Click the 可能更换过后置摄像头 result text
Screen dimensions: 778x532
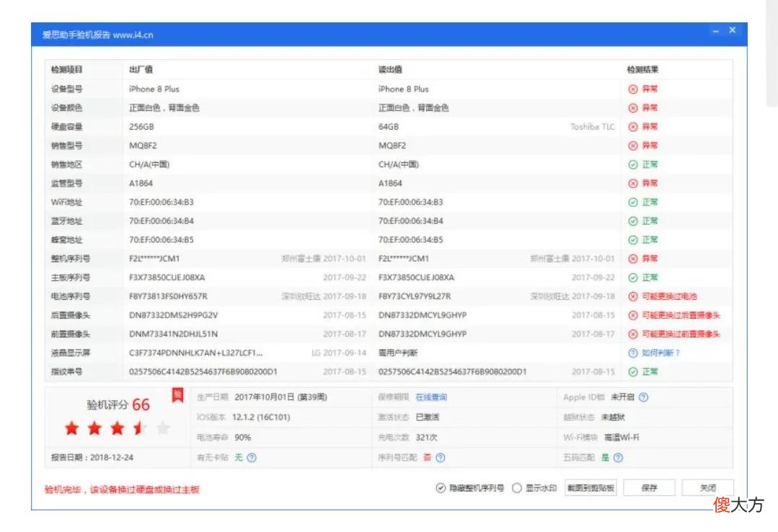click(681, 316)
